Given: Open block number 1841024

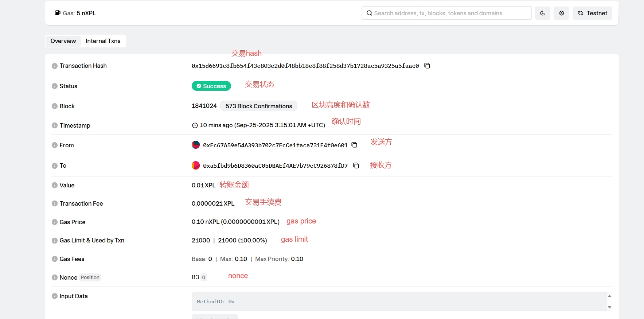Looking at the screenshot, I should [x=204, y=106].
